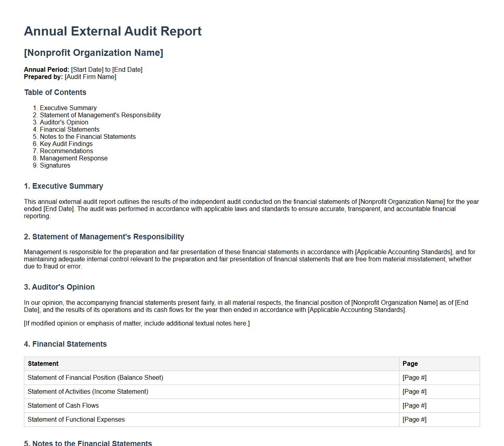
Task: Click Key Audit Findings in the list
Action: coord(66,144)
